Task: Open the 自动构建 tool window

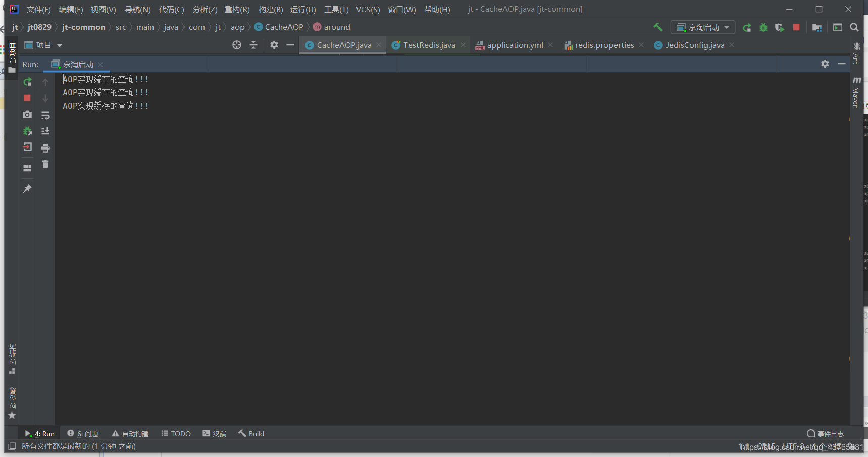Action: point(130,433)
